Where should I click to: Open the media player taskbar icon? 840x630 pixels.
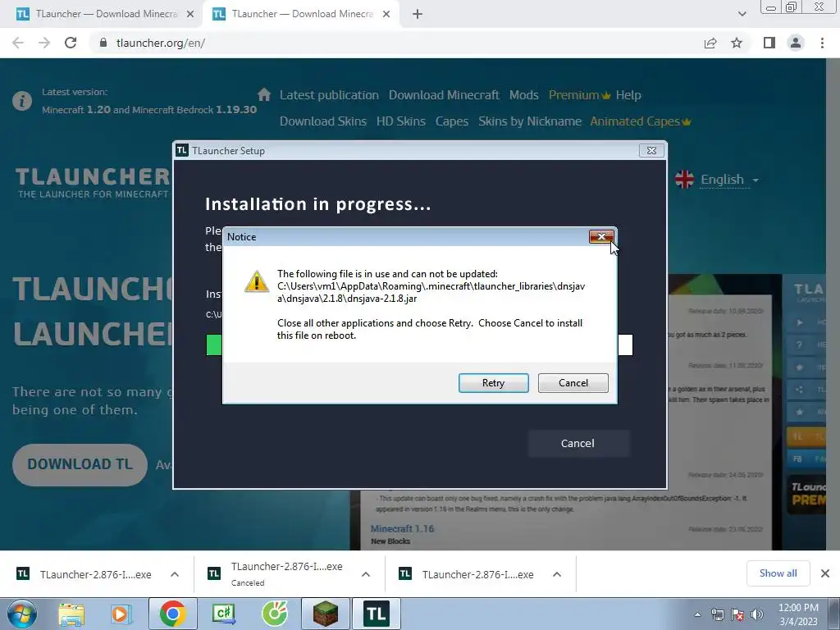pyautogui.click(x=121, y=614)
